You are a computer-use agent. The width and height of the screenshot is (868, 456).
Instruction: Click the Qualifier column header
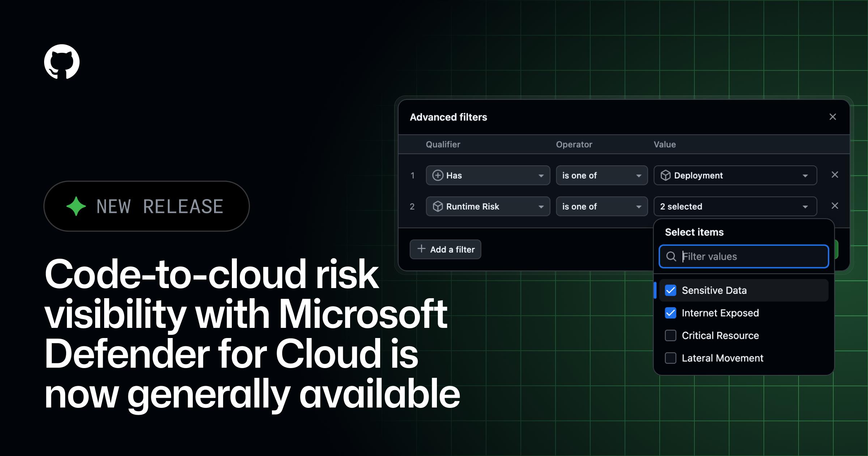(x=443, y=144)
